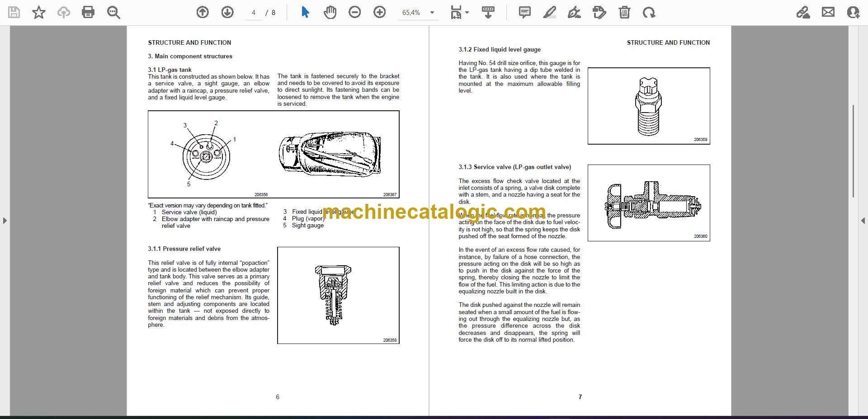Send the file by email
868x419 pixels.
click(828, 13)
